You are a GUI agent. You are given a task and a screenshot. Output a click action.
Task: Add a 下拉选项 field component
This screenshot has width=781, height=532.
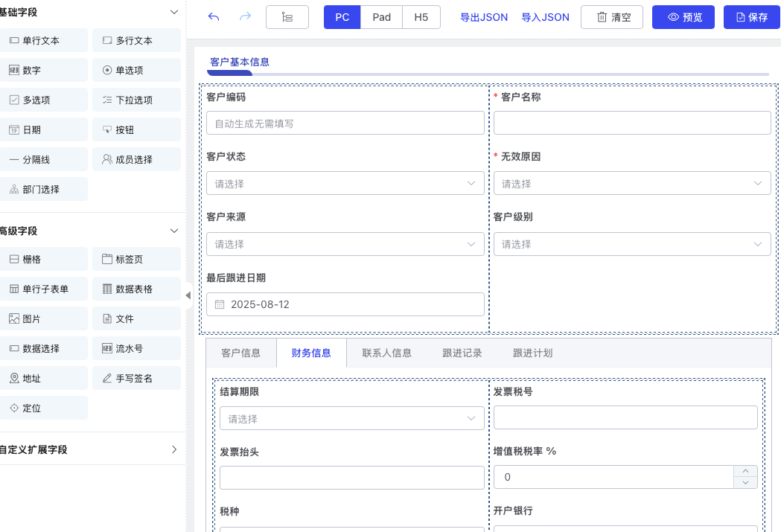point(136,100)
